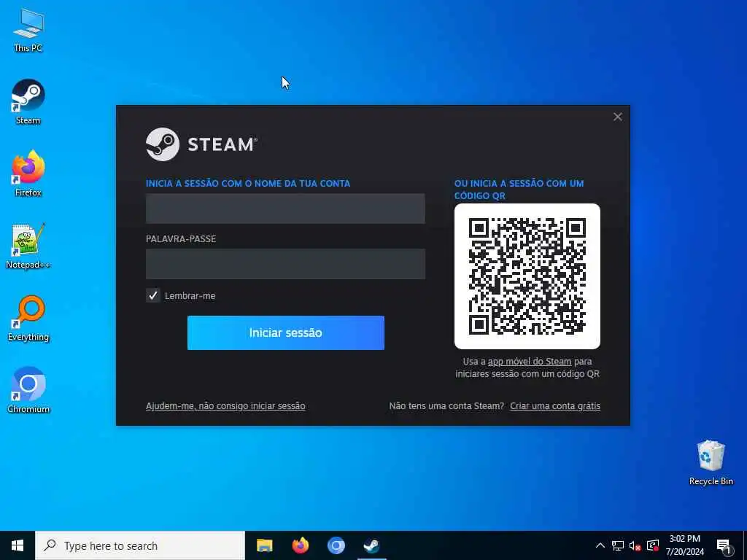This screenshot has width=747, height=560.
Task: Open the 'Criar uma conta grátis' link
Action: click(555, 405)
